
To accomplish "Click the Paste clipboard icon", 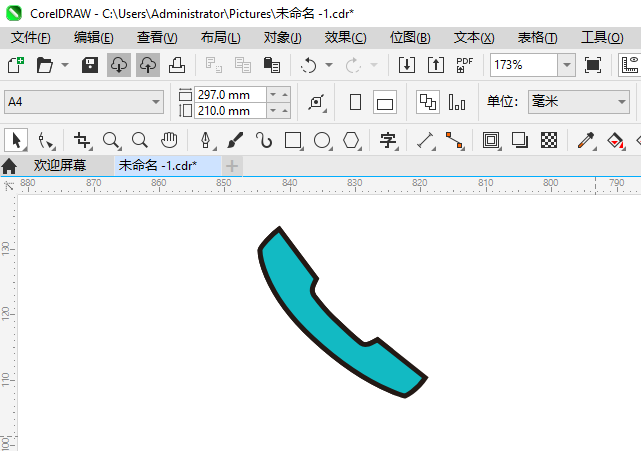I will tap(272, 65).
